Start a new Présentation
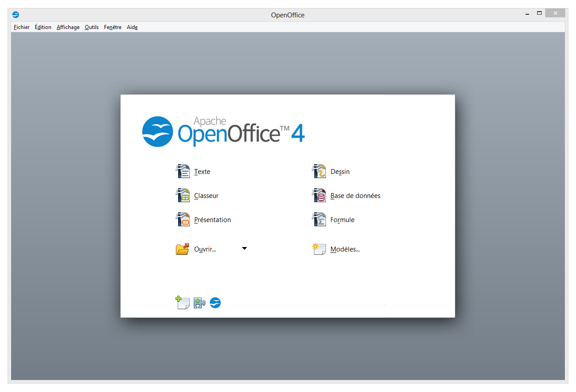The height and width of the screenshot is (392, 576). click(x=212, y=219)
